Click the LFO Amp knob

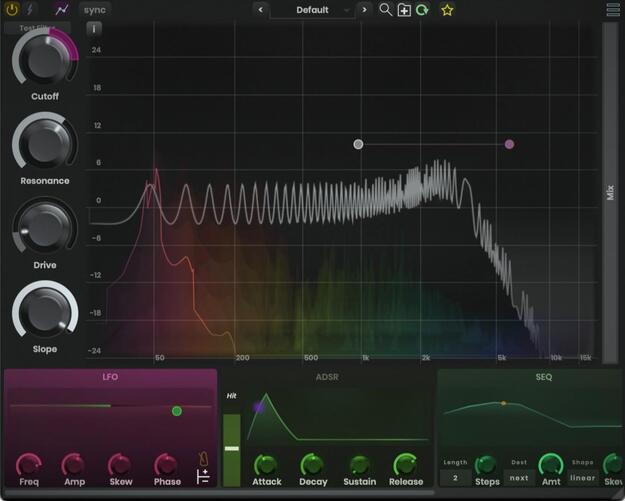(x=74, y=465)
